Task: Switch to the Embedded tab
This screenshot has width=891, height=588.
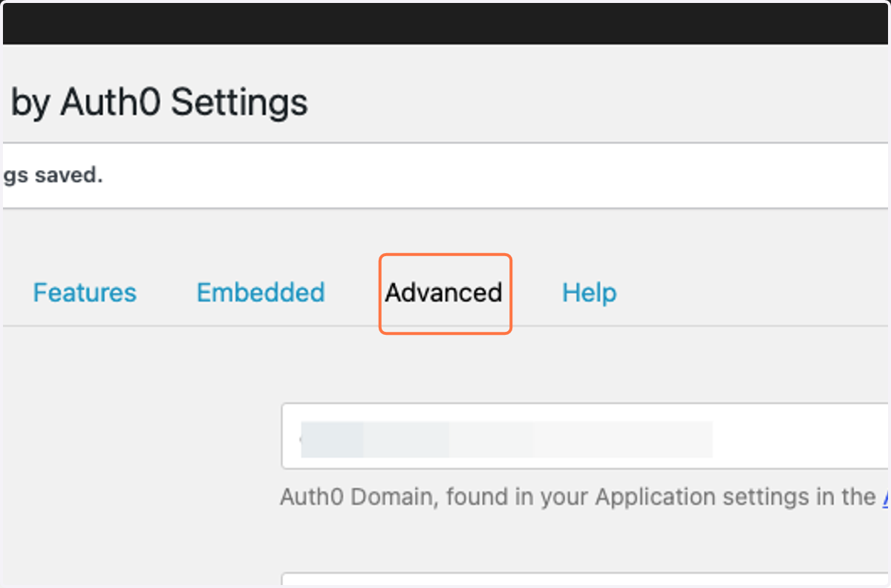Action: (x=261, y=293)
